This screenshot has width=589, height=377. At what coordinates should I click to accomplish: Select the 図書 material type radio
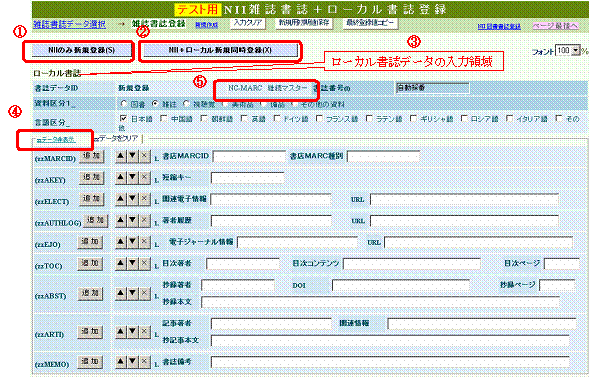click(123, 103)
